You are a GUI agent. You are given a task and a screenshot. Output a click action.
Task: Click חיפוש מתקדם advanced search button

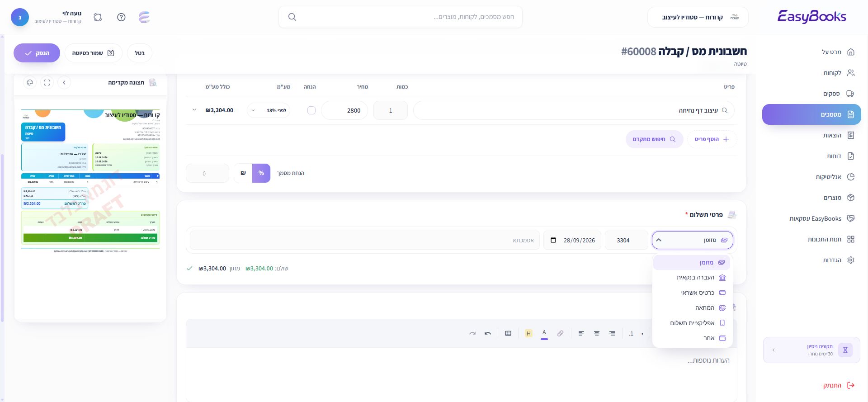click(654, 139)
